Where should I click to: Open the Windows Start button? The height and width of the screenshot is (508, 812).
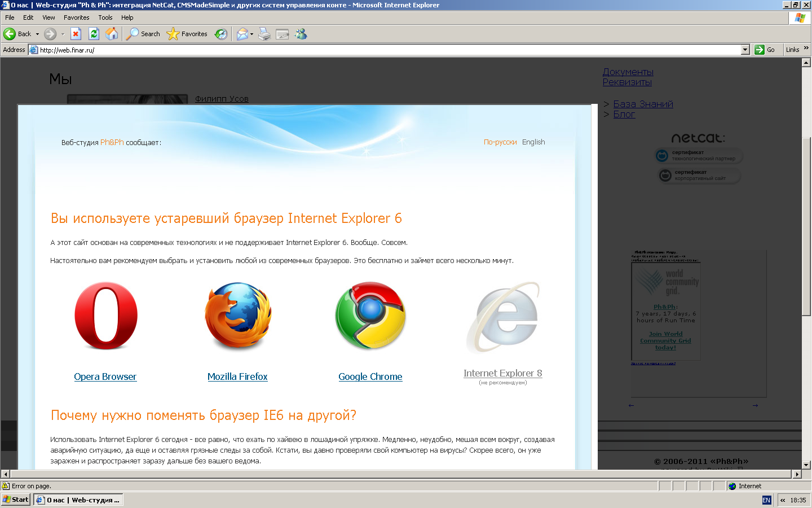pyautogui.click(x=16, y=500)
